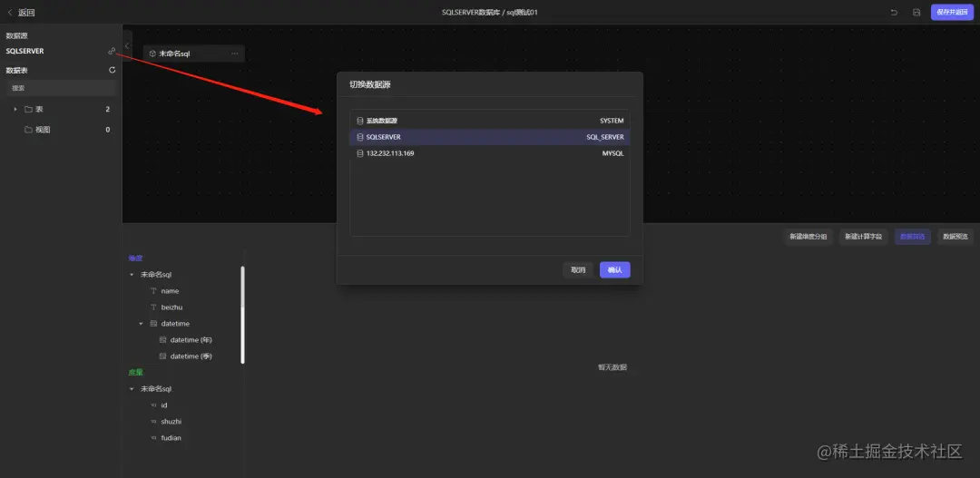This screenshot has height=478, width=980.
Task: Click calendar icon beside datetime (季)
Action: pyautogui.click(x=162, y=356)
